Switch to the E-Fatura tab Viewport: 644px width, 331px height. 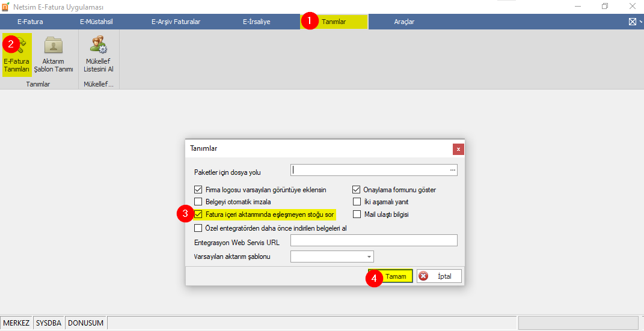click(31, 22)
